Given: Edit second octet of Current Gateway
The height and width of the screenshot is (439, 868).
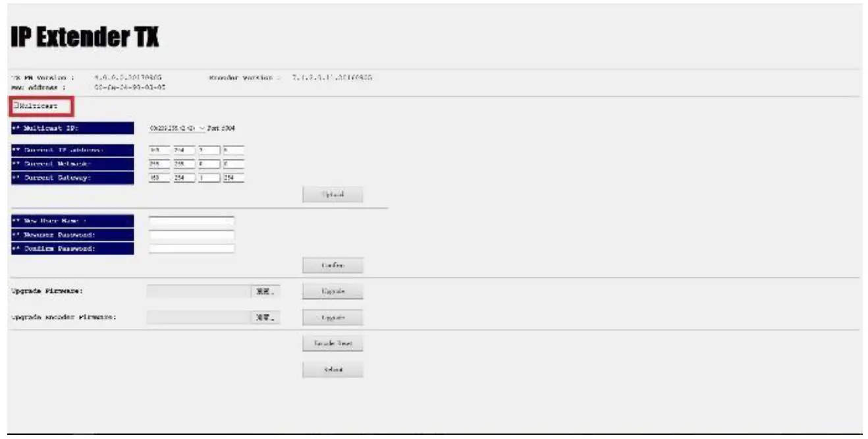Looking at the screenshot, I should [184, 178].
